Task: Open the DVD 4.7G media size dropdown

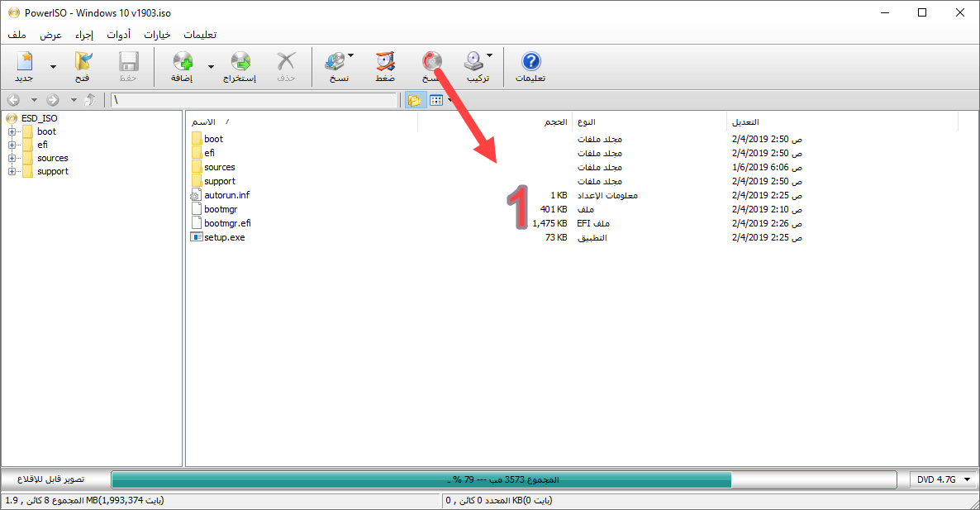Action: (944, 479)
